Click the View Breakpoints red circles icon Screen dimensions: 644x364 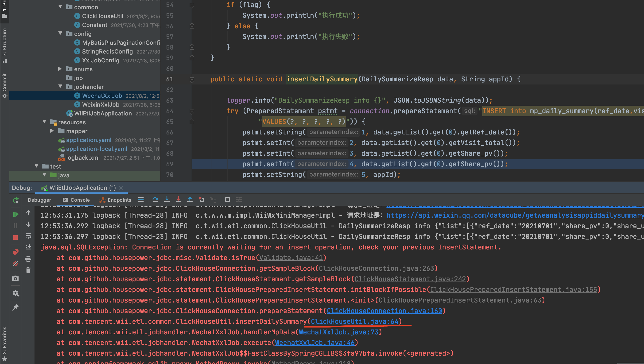pyautogui.click(x=15, y=252)
